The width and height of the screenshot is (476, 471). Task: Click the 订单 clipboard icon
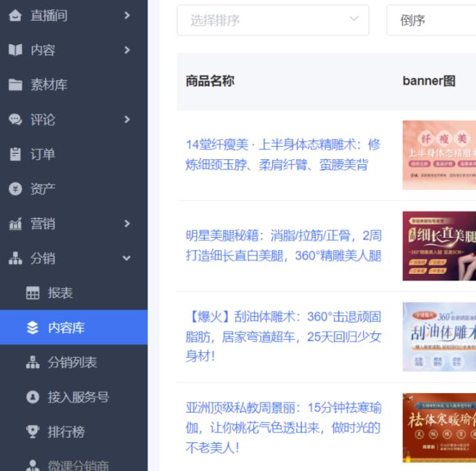coord(16,155)
